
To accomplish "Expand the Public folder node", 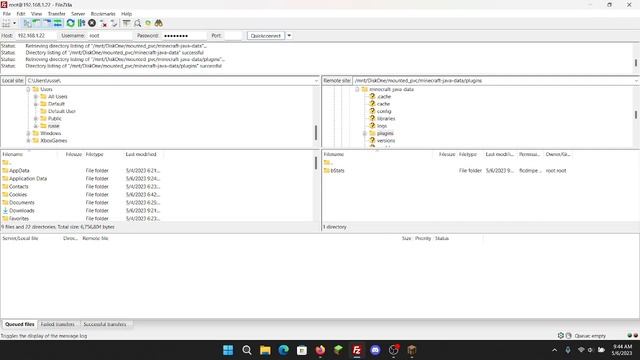I will pyautogui.click(x=36, y=119).
